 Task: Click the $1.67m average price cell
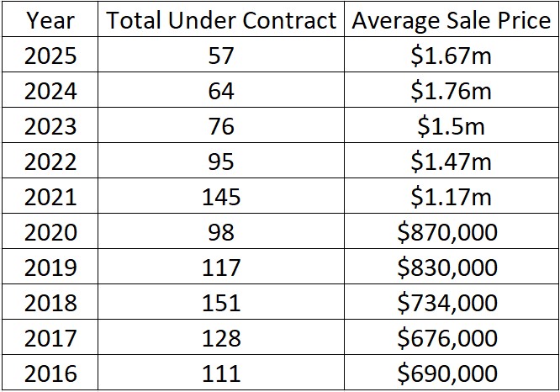click(451, 56)
